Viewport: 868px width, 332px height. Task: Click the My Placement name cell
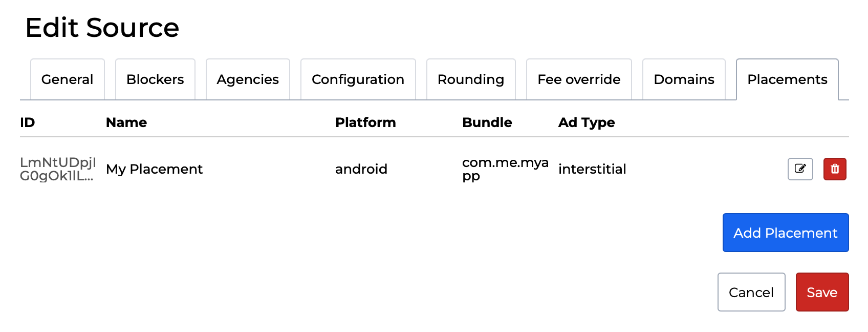[154, 169]
